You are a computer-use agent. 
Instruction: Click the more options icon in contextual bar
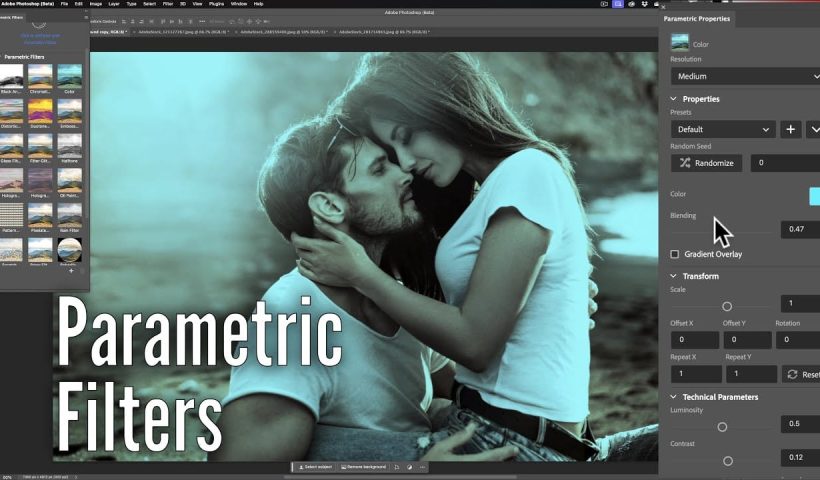422,467
